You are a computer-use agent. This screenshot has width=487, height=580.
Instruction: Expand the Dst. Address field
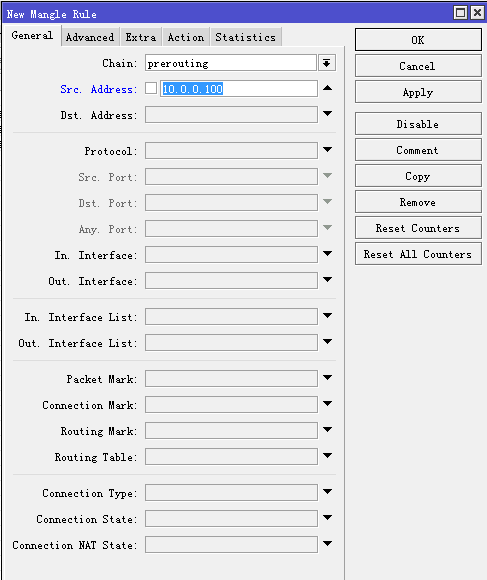pyautogui.click(x=327, y=114)
